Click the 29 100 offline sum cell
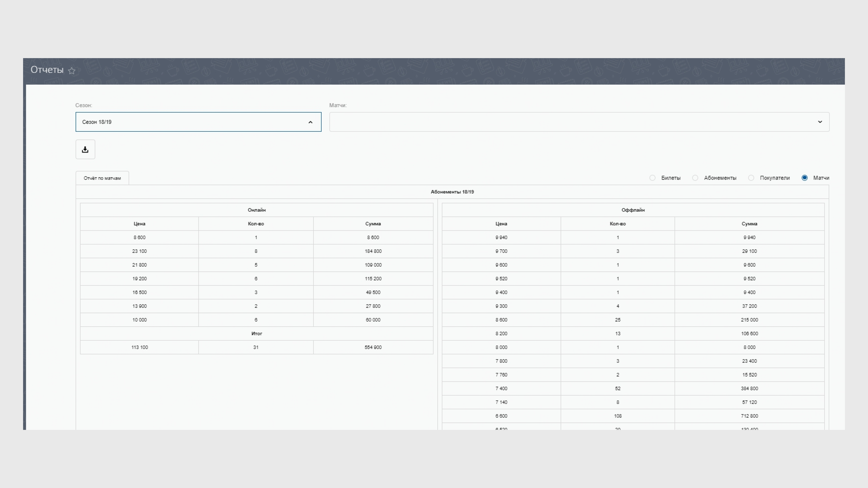Image resolution: width=868 pixels, height=488 pixels. point(749,251)
